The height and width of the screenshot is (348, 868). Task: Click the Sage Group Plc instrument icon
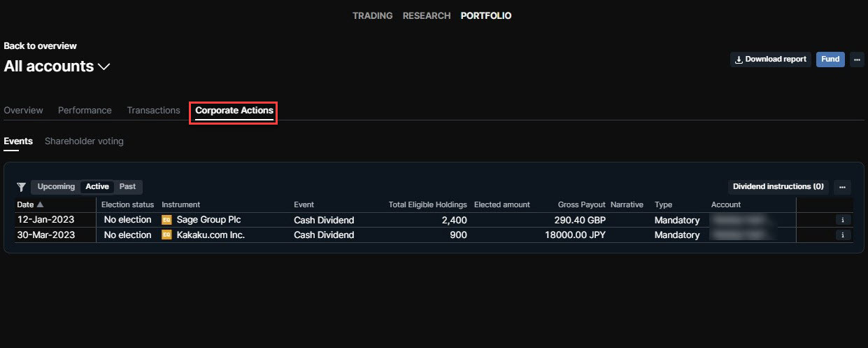[166, 220]
